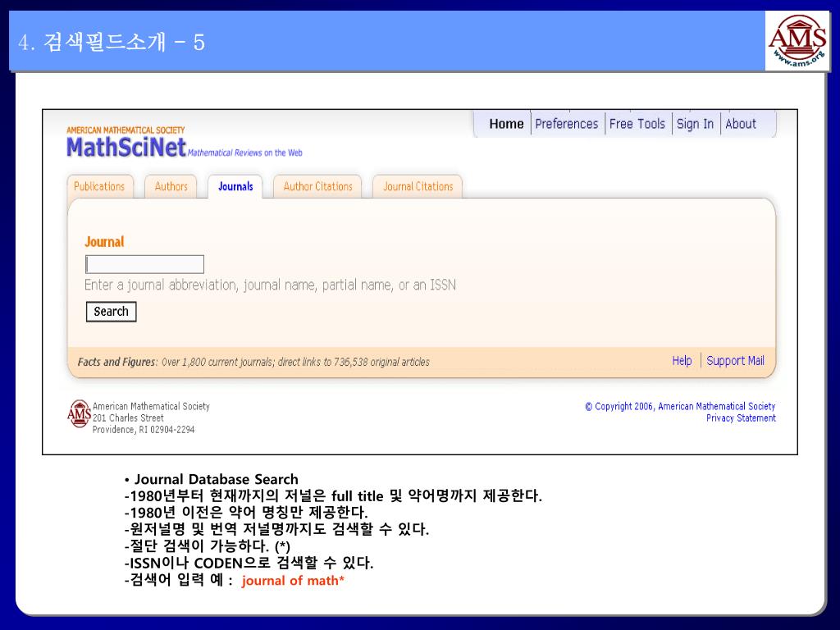
Task: Open Free Tools in top navigation
Action: click(637, 124)
